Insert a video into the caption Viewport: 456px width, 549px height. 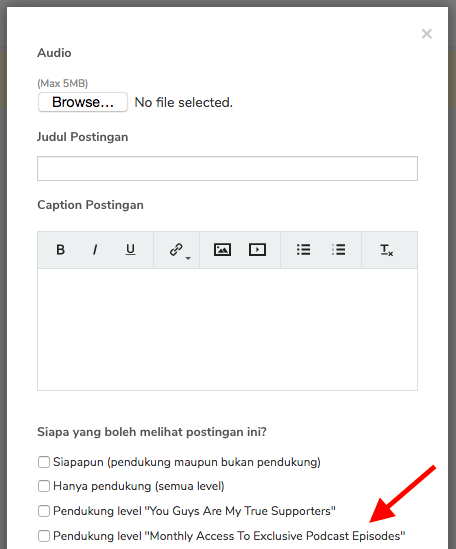[257, 250]
